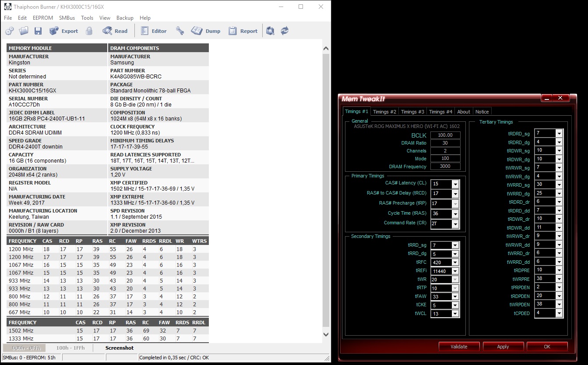Expand the tCPDED dropdown
The width and height of the screenshot is (588, 365).
pyautogui.click(x=559, y=313)
